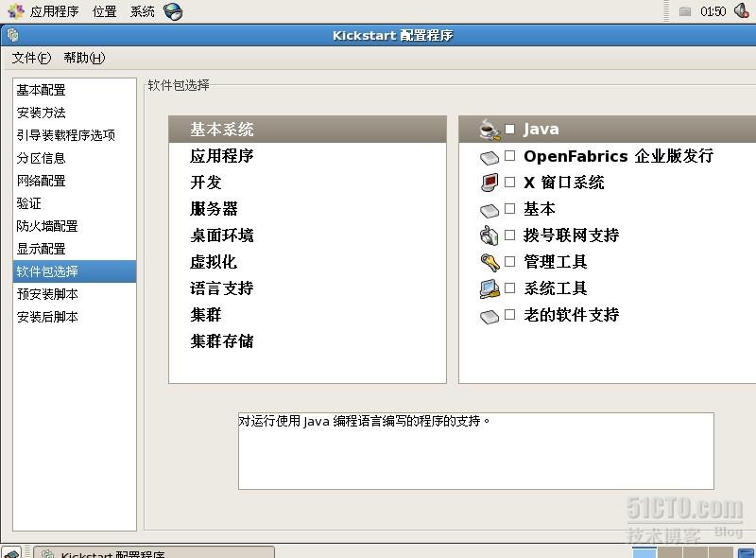The height and width of the screenshot is (558, 756).
Task: Click the 拨号联网支持 modem icon
Action: (x=489, y=235)
